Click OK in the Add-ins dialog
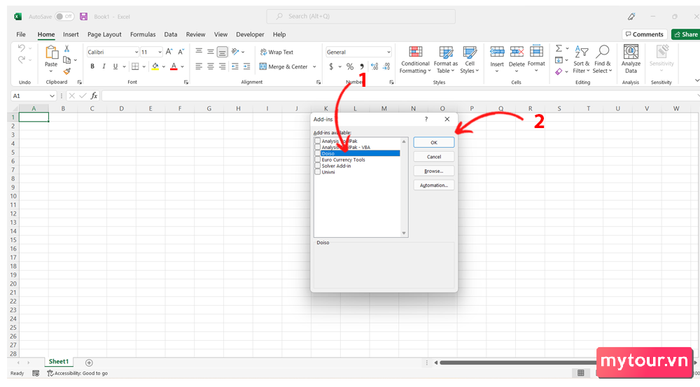This screenshot has width=700, height=387. pyautogui.click(x=433, y=142)
